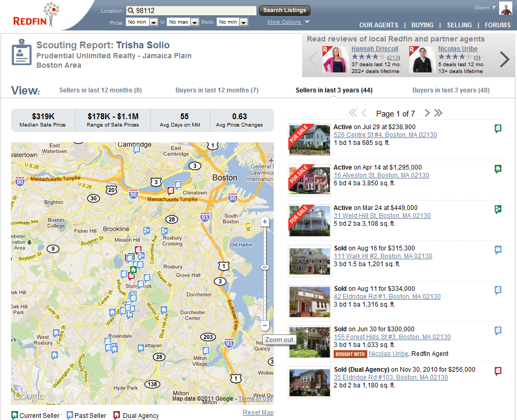517x420 pixels.
Task: Click the Search Listings button
Action: (285, 10)
